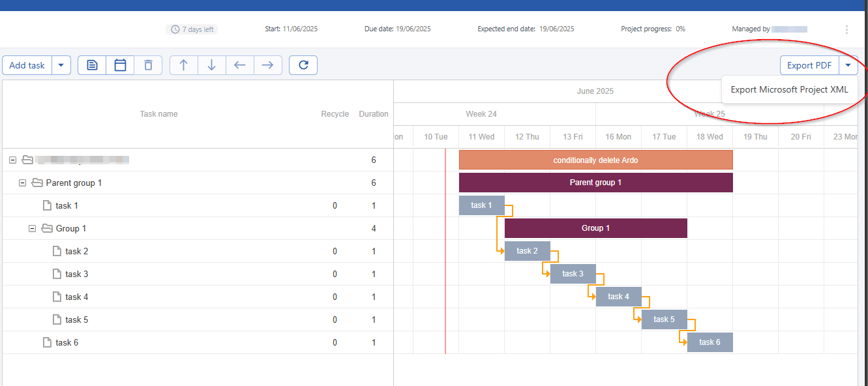Open the three-dot project options menu
This screenshot has width=868, height=386.
pos(846,29)
